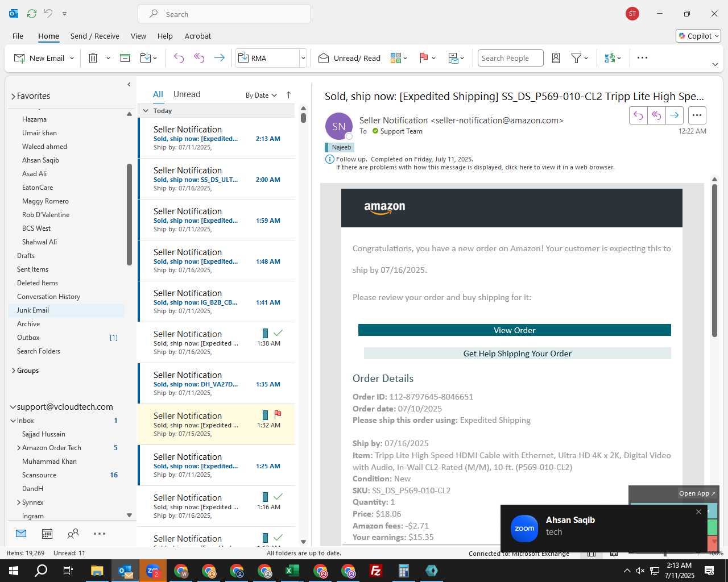728x582 pixels.
Task: Open Copilot dropdown button
Action: (698, 36)
